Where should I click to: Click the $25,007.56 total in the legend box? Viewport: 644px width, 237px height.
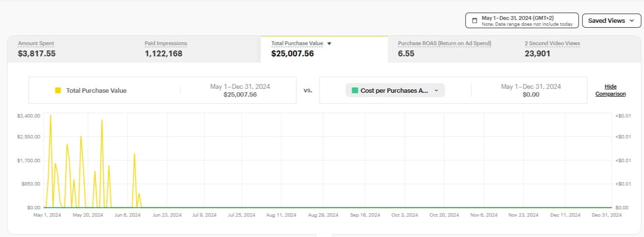[x=240, y=95]
